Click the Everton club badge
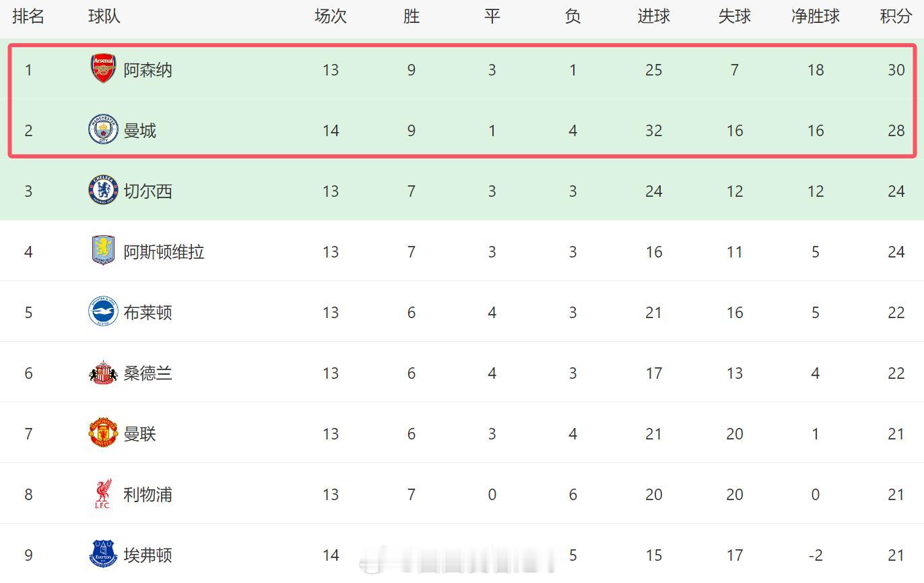This screenshot has width=924, height=583. point(103,554)
